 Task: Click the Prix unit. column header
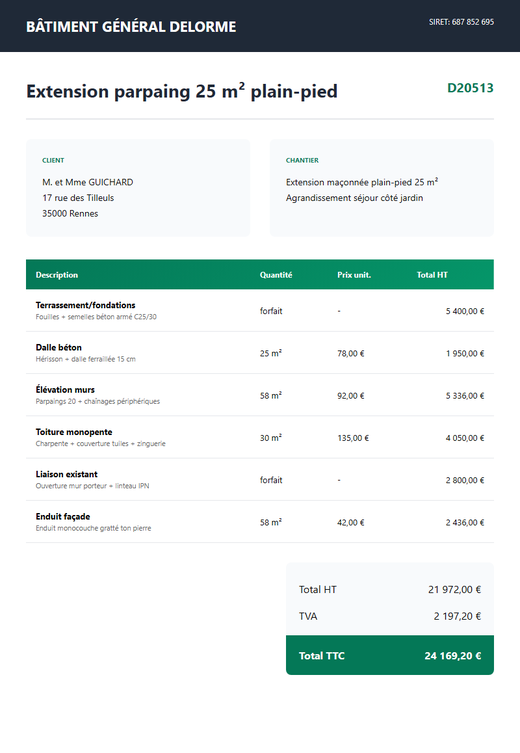coord(354,275)
